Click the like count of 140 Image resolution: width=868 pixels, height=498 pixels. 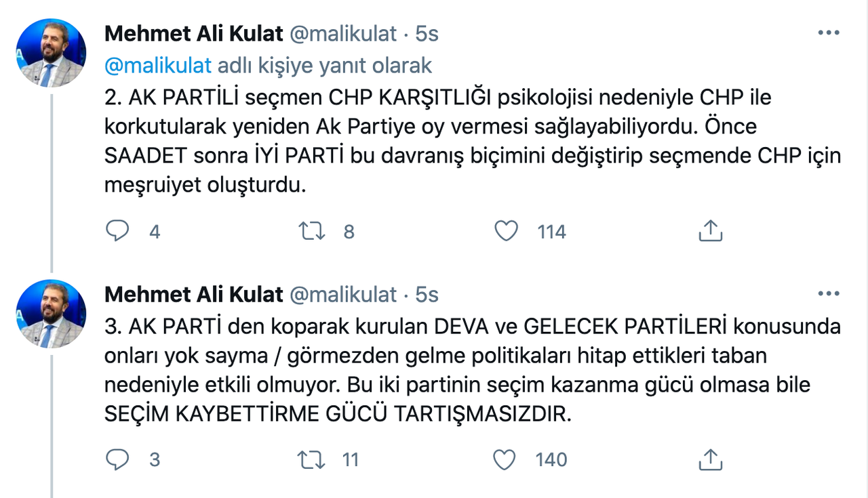pos(549,460)
